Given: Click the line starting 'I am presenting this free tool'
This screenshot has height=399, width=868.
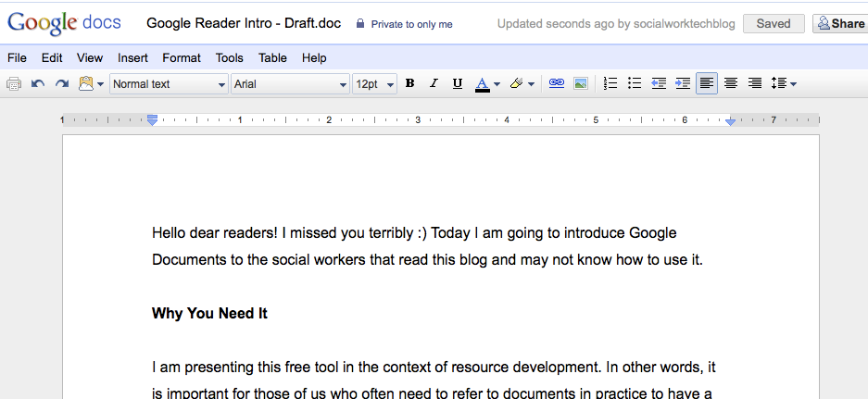Looking at the screenshot, I should pyautogui.click(x=434, y=367).
